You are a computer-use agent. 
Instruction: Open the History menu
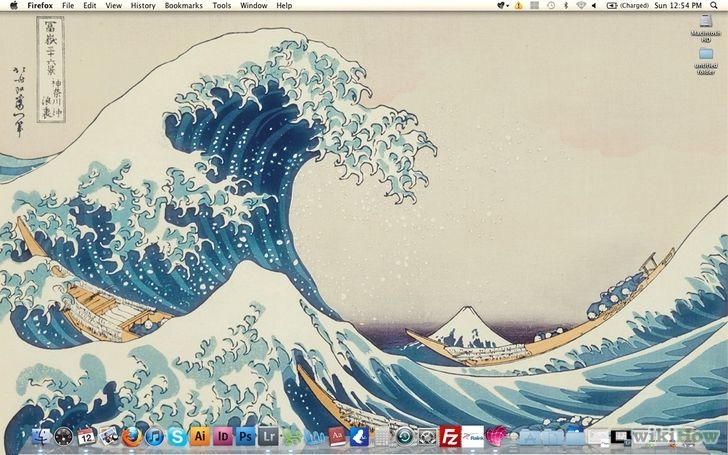[x=143, y=6]
